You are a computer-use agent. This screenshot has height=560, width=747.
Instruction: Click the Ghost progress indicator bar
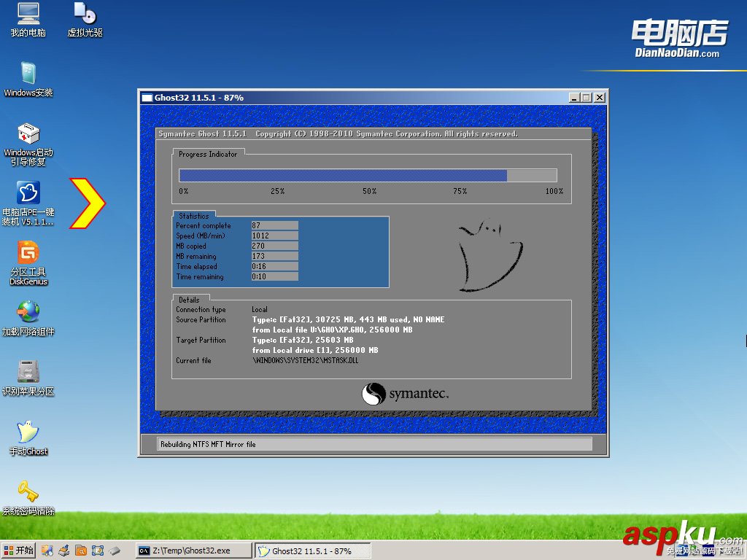click(368, 175)
